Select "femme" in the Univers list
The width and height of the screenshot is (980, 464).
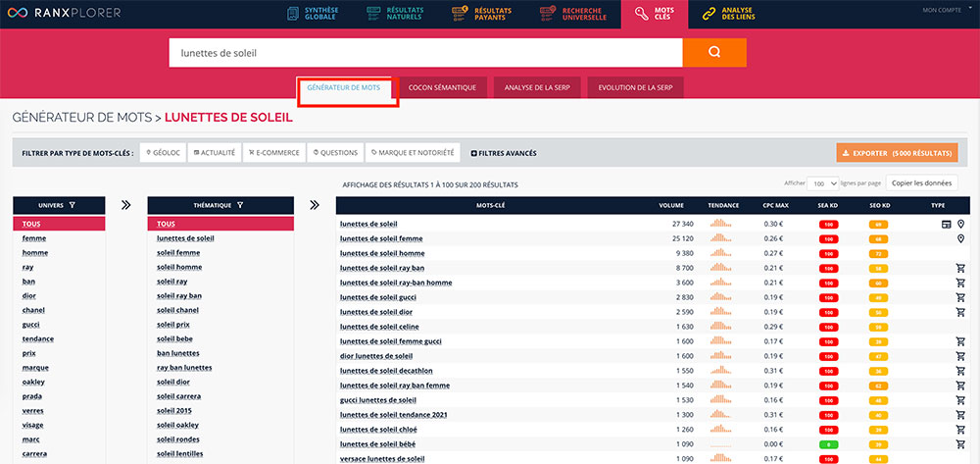point(33,238)
